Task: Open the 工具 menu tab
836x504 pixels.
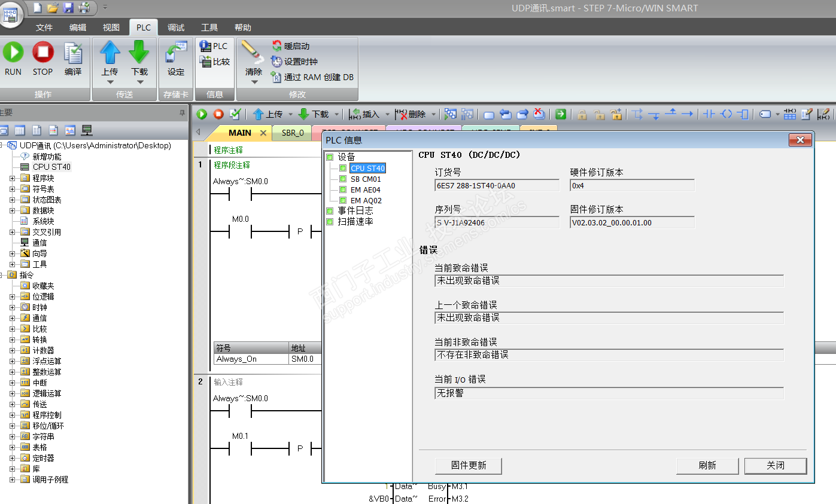Action: [x=209, y=28]
